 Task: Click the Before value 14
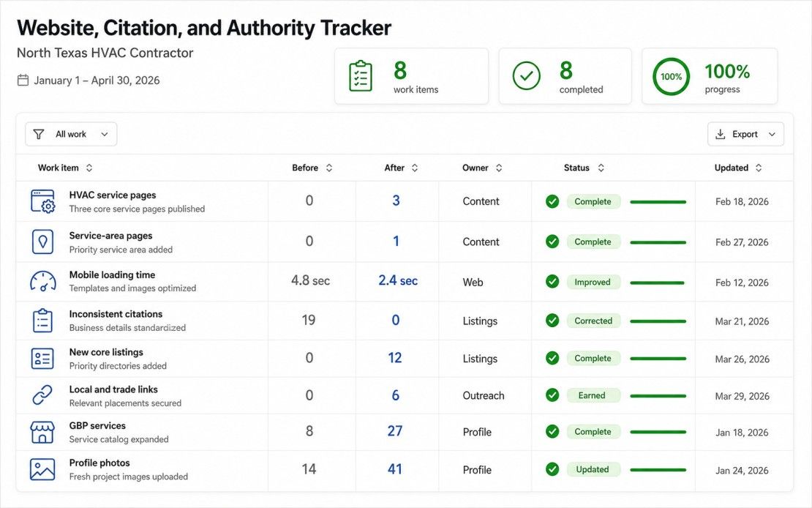(x=309, y=469)
